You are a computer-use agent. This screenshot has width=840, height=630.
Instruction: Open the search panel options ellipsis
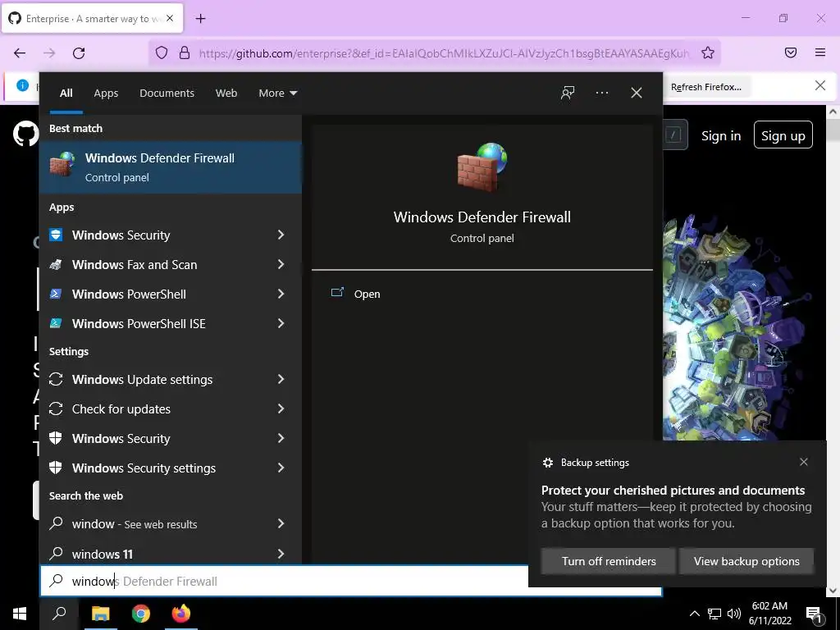[x=602, y=93]
